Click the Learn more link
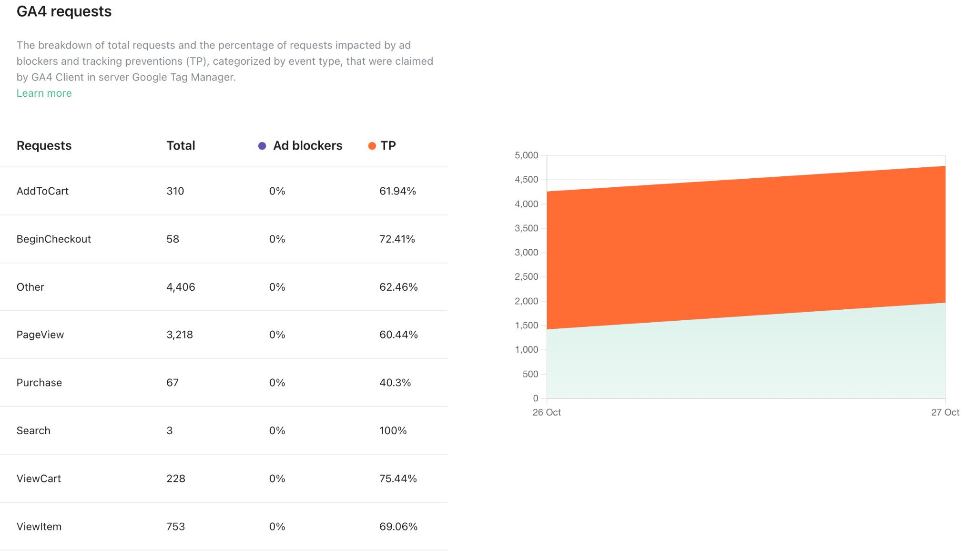 tap(44, 93)
